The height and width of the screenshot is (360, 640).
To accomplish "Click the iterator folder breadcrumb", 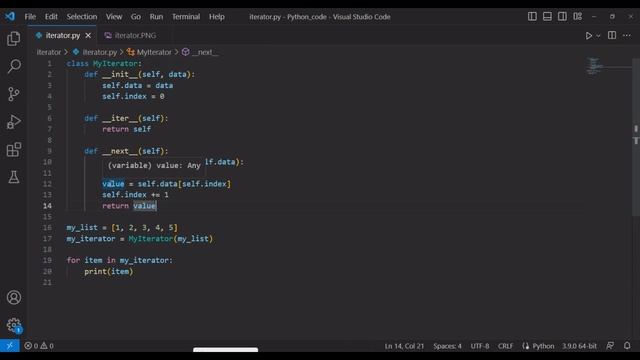I will [x=49, y=52].
